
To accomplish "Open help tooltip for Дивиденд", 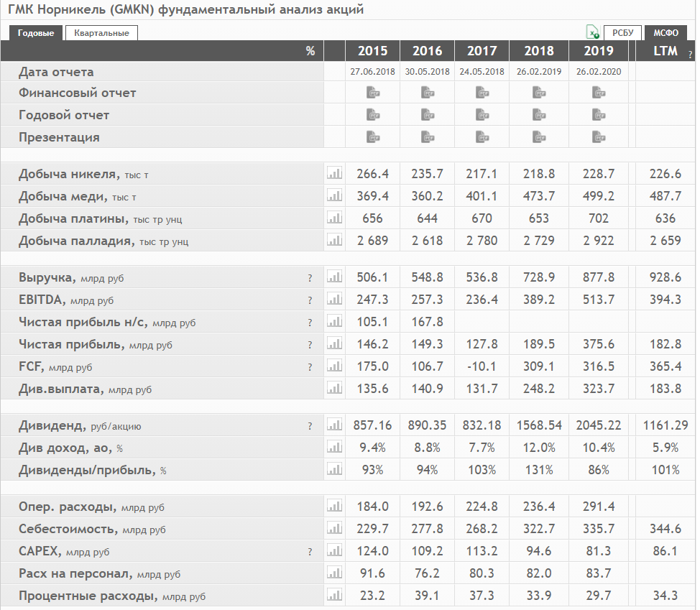I will point(310,426).
